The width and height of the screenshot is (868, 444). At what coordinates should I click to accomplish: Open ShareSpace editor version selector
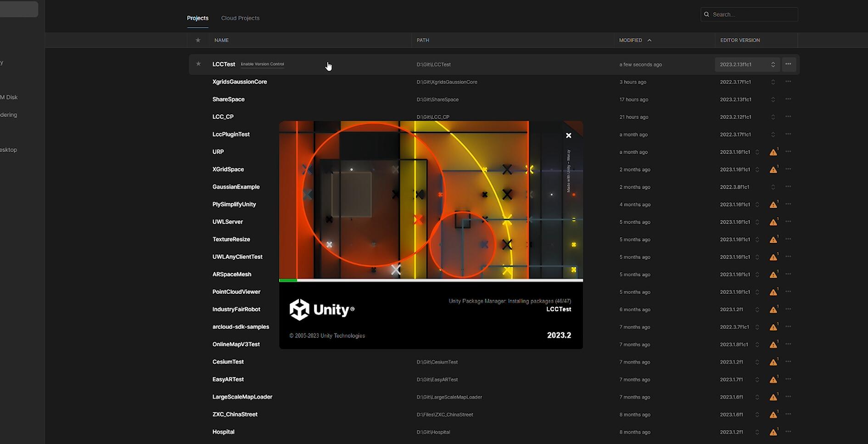[773, 99]
